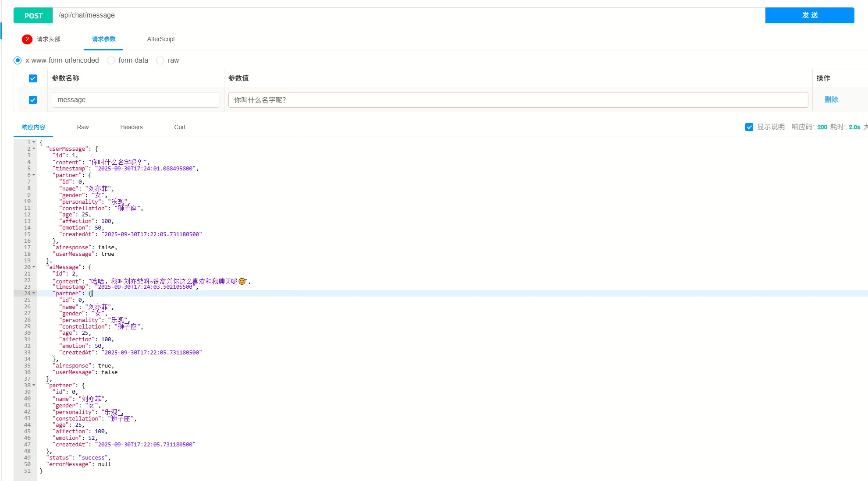This screenshot has width=868, height=481.
Task: Click the green POST method label
Action: click(x=33, y=15)
